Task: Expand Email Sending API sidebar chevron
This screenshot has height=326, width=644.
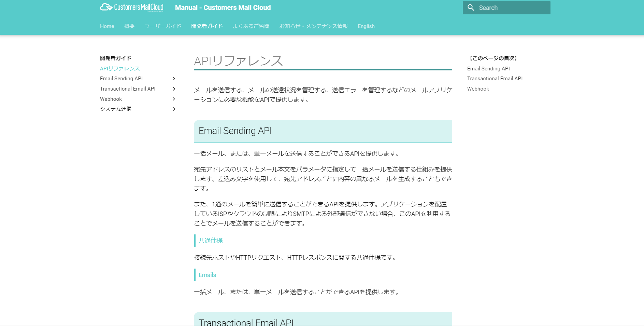Action: (174, 79)
